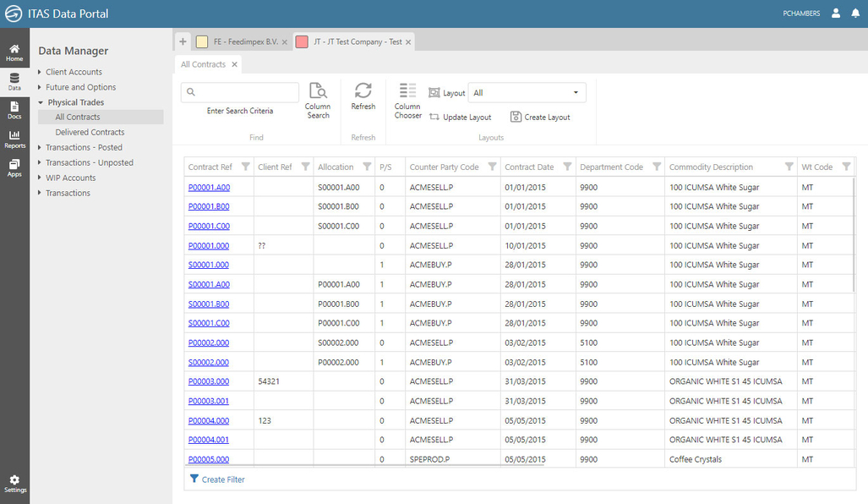Open Settings gear in sidebar
The width and height of the screenshot is (868, 504).
[x=14, y=484]
